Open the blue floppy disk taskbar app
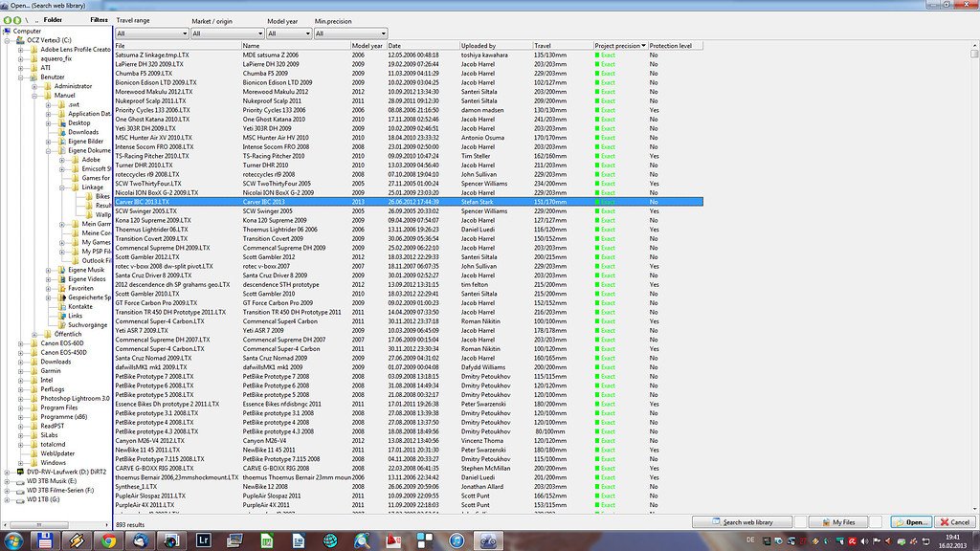980x551 pixels. click(45, 540)
